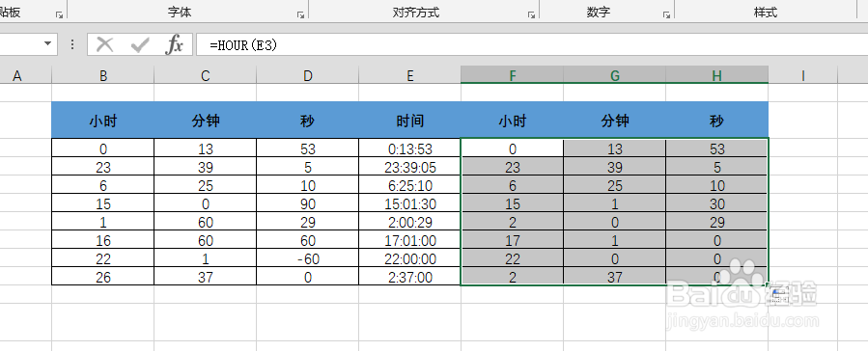Select column A header
The width and height of the screenshot is (868, 351).
pos(17,76)
